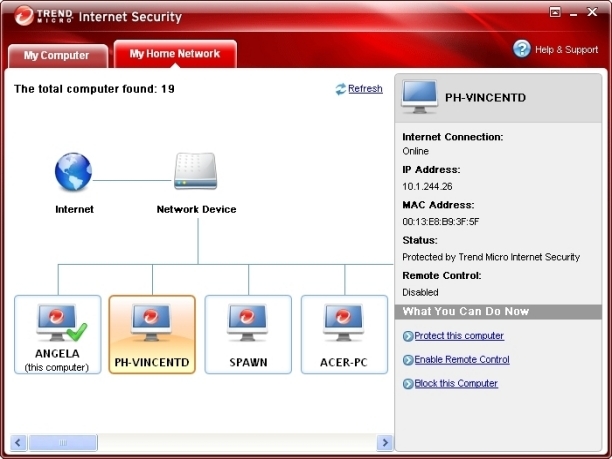Click Enable Remote Control link
This screenshot has width=612, height=459.
coord(462,359)
